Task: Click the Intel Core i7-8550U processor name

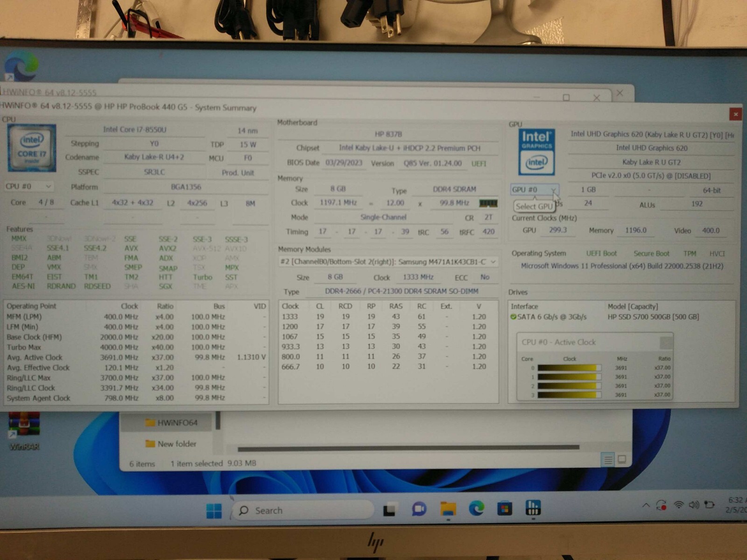Action: [135, 129]
